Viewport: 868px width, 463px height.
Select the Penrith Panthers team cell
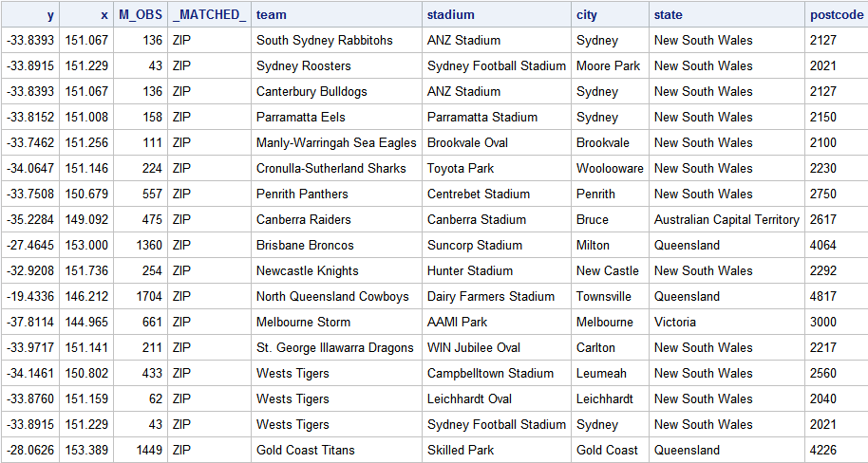point(302,194)
